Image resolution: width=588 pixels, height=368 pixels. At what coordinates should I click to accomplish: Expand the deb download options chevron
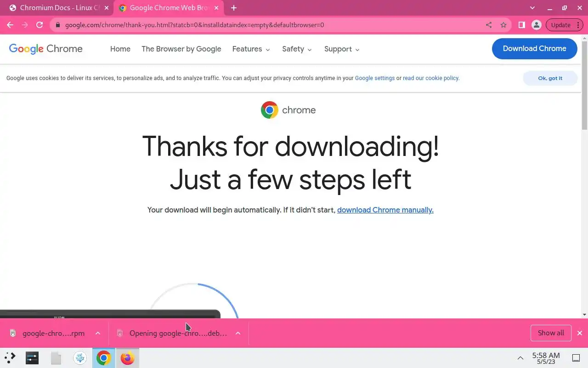(238, 333)
